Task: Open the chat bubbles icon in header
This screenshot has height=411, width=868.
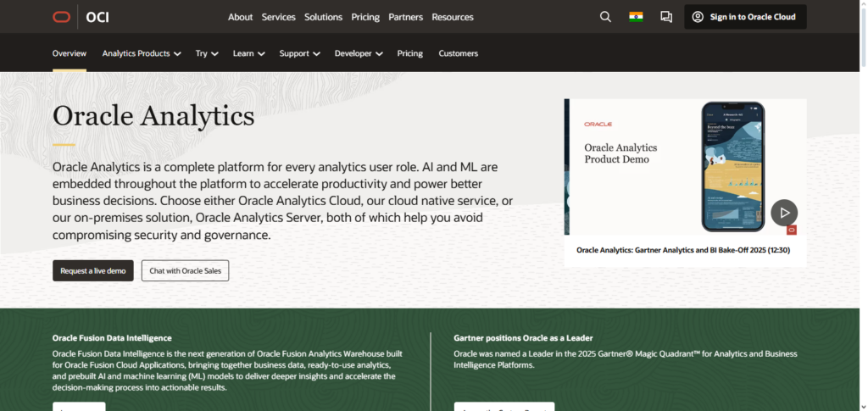Action: click(666, 17)
